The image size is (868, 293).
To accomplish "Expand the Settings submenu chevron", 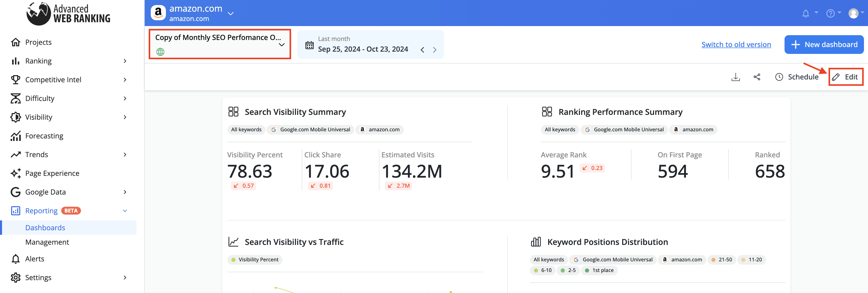I will [125, 278].
